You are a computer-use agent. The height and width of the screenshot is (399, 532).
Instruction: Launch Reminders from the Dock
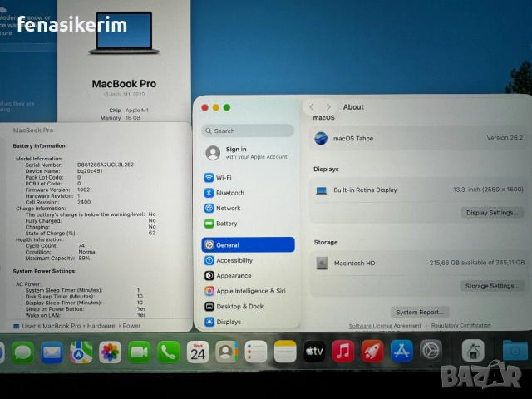255,352
